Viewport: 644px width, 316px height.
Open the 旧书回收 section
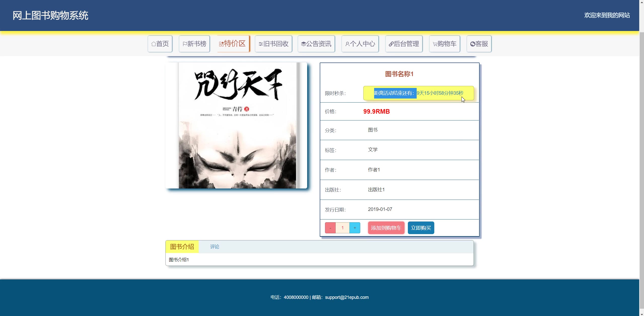click(x=273, y=44)
